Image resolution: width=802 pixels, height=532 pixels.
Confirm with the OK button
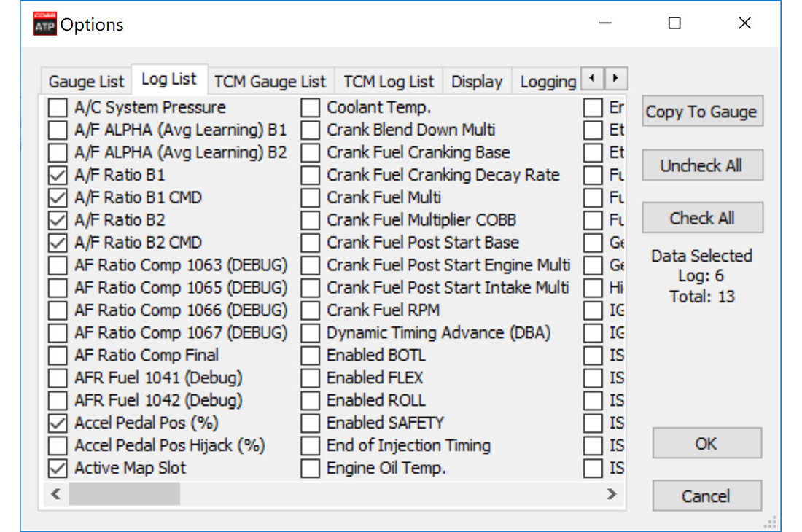[707, 444]
